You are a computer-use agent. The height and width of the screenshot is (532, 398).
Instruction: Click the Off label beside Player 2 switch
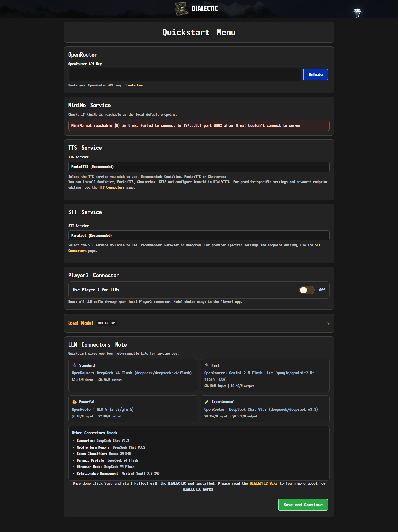click(x=322, y=290)
